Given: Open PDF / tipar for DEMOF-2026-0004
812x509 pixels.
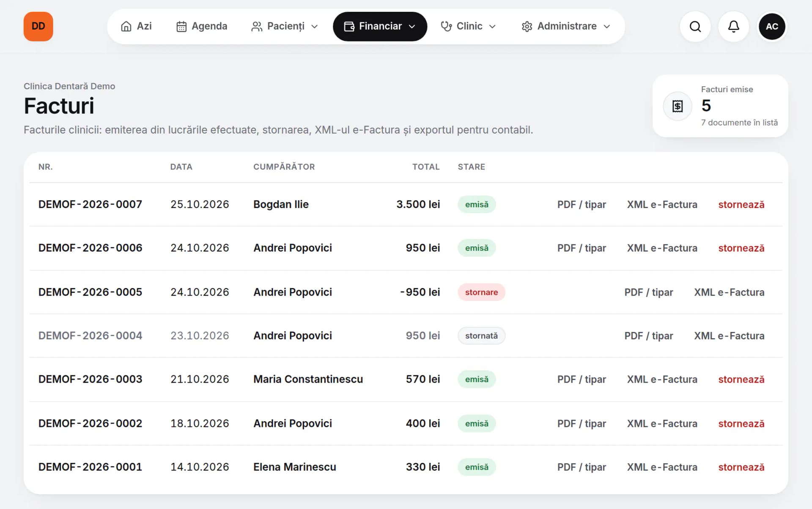Looking at the screenshot, I should tap(649, 336).
